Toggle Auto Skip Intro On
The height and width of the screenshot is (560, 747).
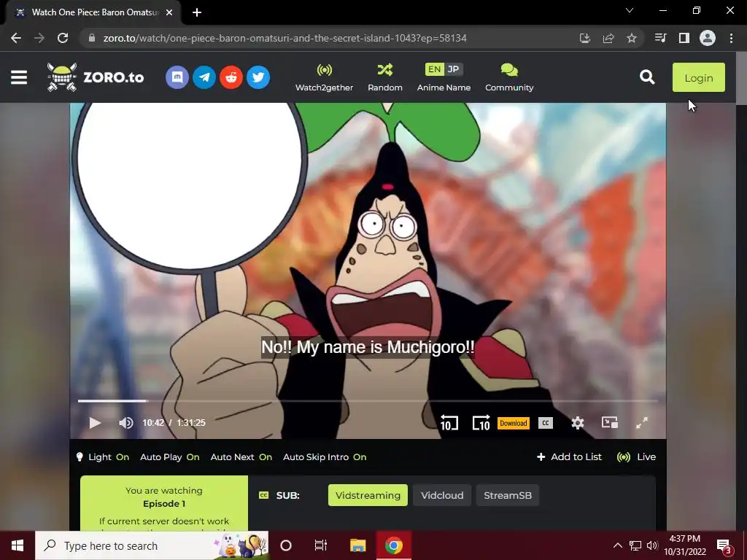tap(325, 457)
